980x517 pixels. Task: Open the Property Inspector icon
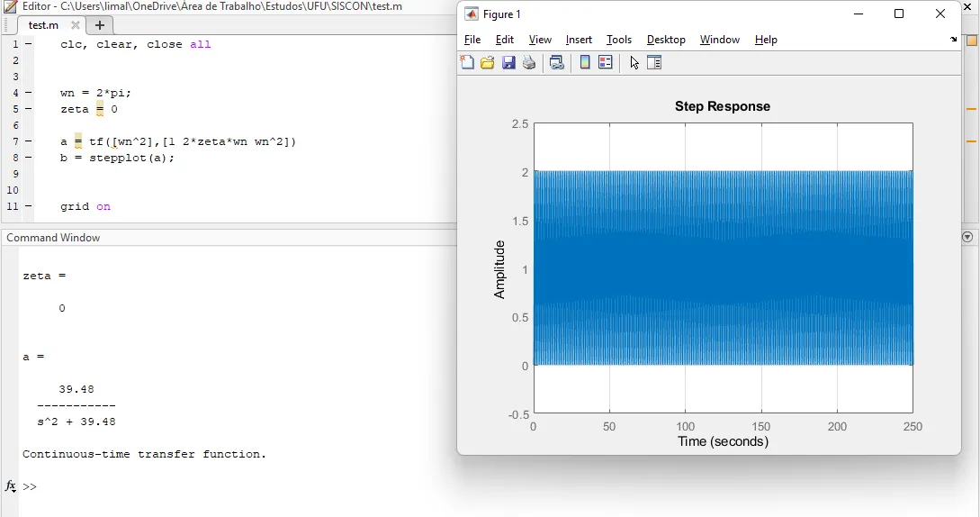pyautogui.click(x=654, y=62)
